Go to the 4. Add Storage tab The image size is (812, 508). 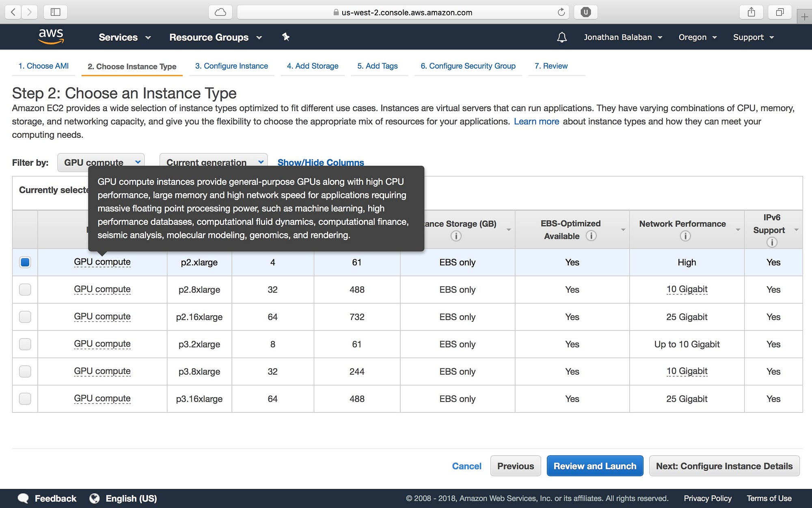312,66
